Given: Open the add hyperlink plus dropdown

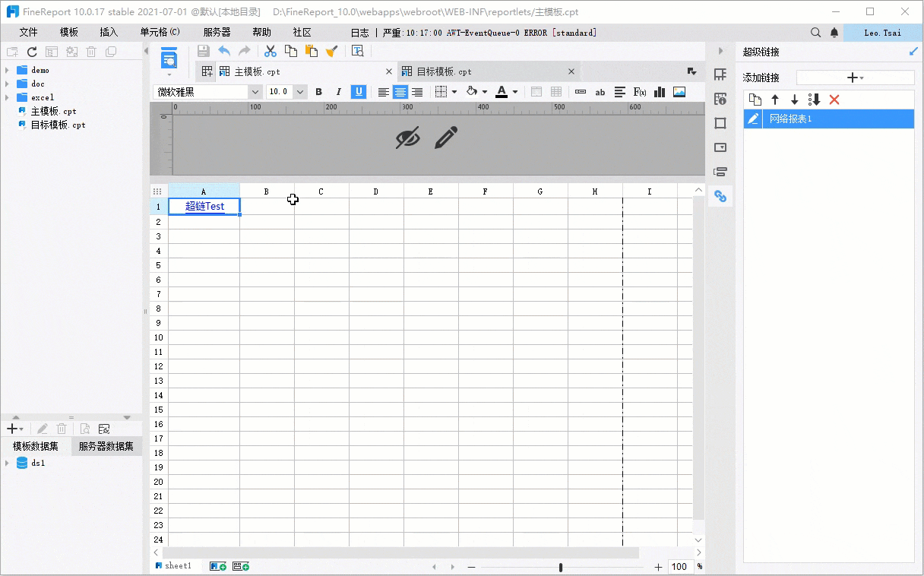Looking at the screenshot, I should [855, 78].
